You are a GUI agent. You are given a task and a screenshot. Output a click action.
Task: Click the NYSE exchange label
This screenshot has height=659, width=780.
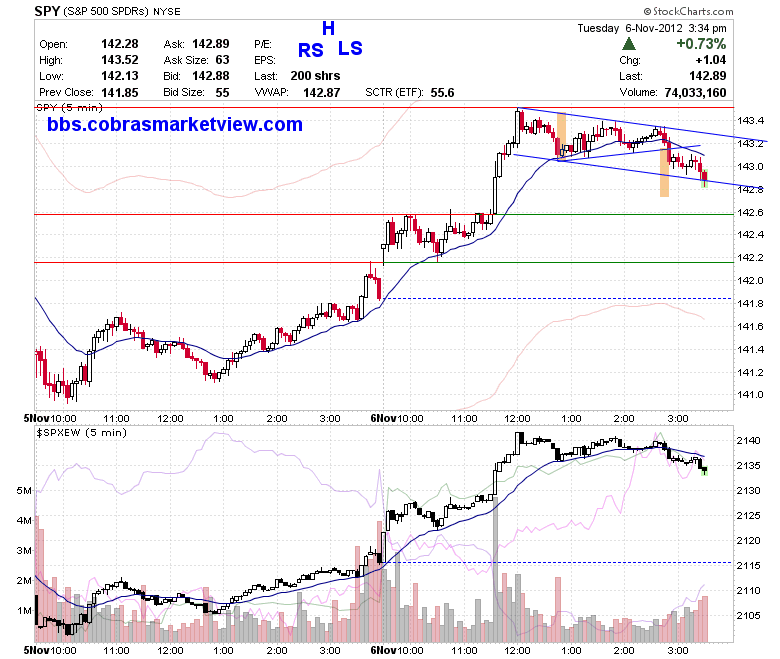point(167,11)
